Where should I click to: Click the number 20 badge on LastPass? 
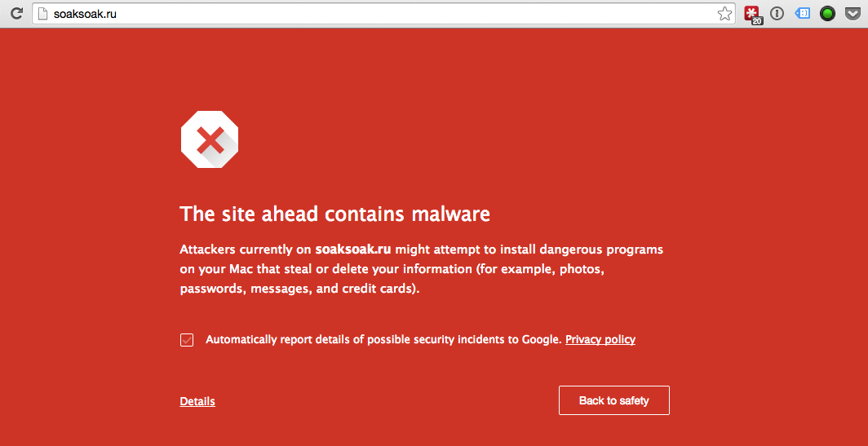coord(757,20)
